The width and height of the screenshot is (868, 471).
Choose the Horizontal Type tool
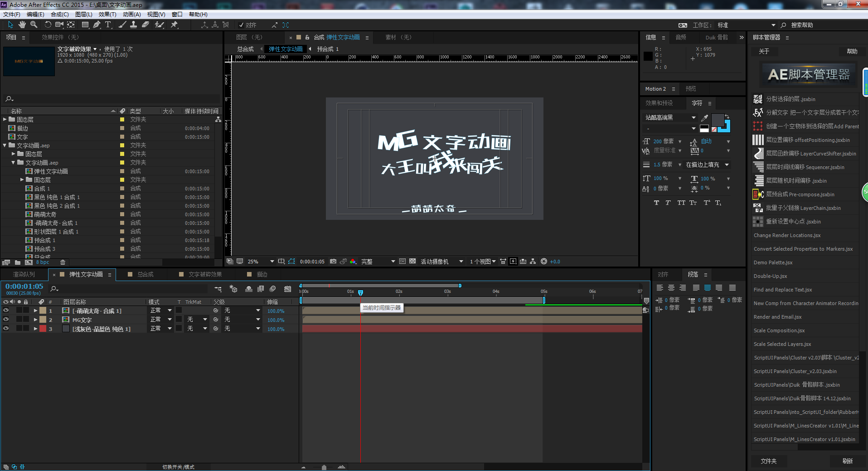[108, 25]
